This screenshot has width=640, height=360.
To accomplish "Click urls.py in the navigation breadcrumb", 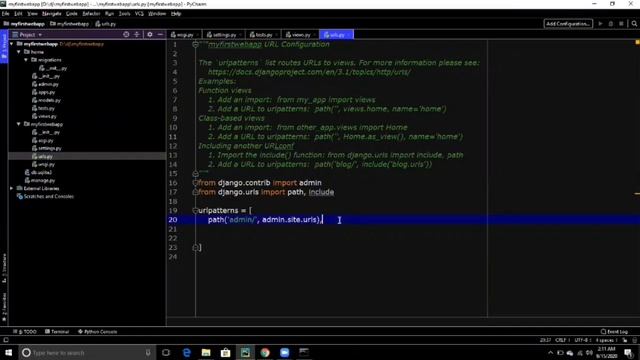I will click(x=106, y=24).
